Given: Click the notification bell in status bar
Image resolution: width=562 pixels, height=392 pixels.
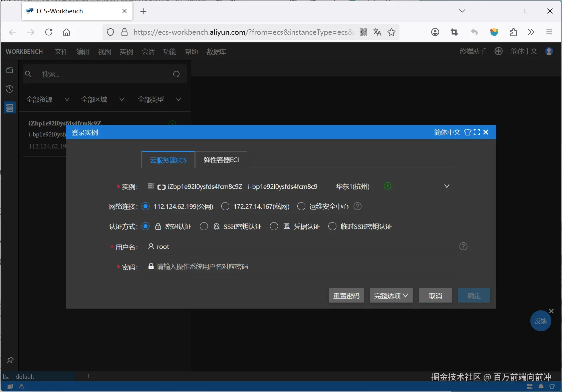Looking at the screenshot, I should (x=541, y=386).
